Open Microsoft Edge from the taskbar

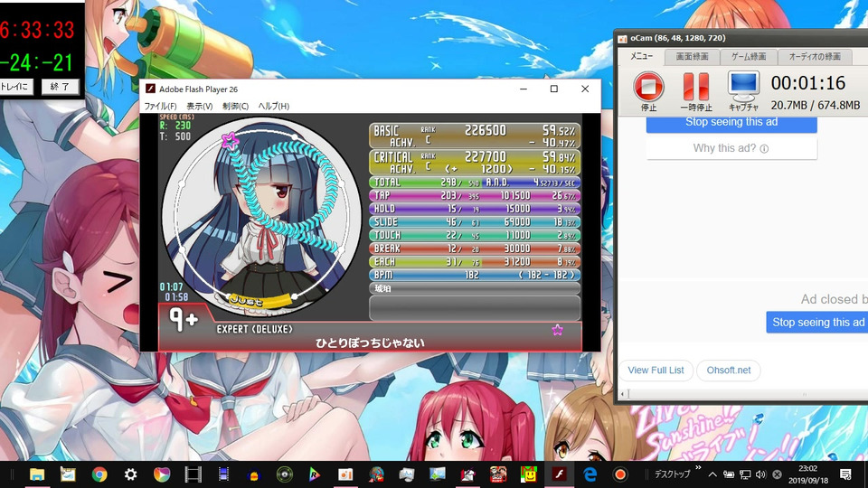[590, 474]
